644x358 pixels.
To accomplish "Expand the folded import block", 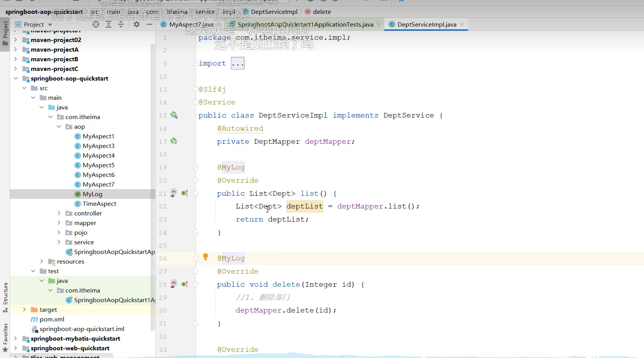I will click(x=196, y=63).
